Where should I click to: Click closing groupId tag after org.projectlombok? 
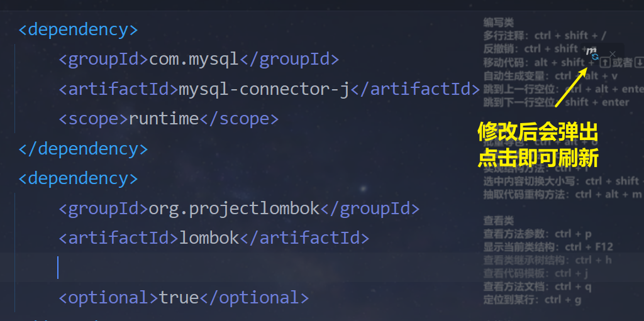pyautogui.click(x=370, y=208)
